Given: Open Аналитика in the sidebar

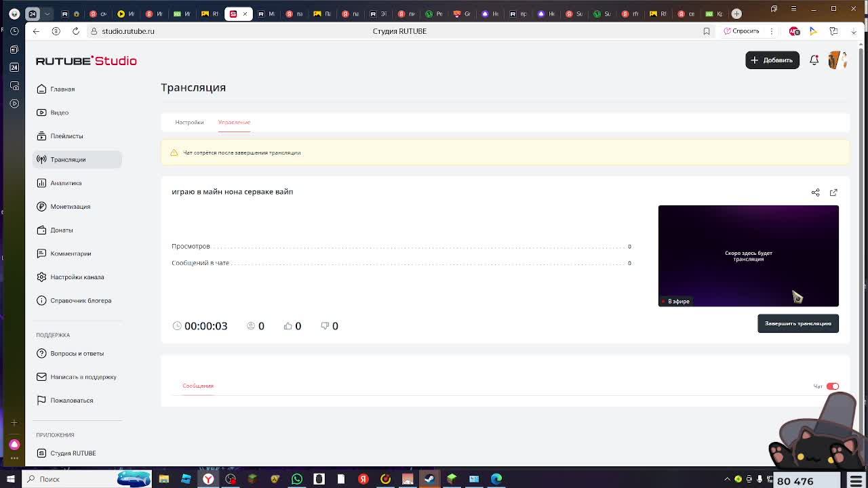Looking at the screenshot, I should point(66,183).
